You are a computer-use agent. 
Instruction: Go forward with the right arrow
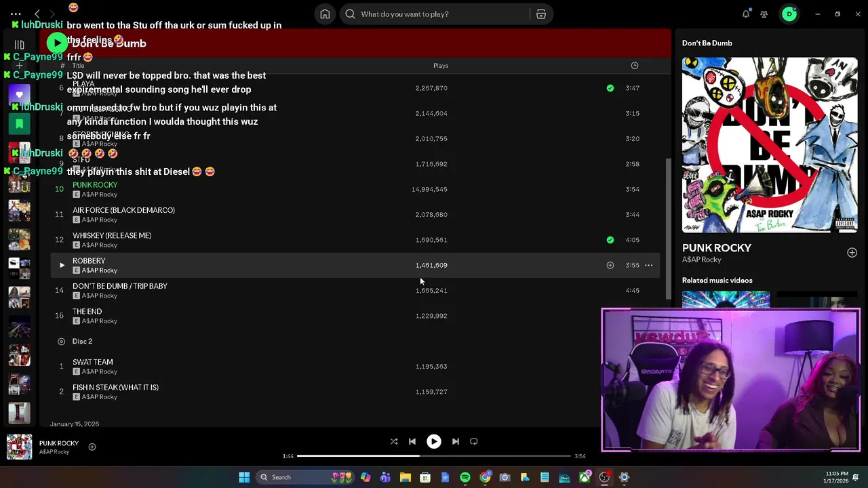(x=52, y=14)
